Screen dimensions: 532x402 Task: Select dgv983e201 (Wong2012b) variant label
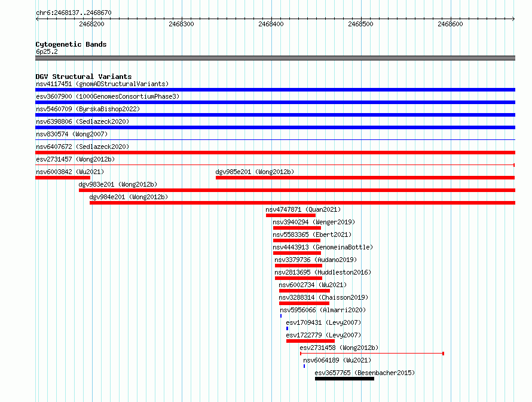click(x=118, y=184)
